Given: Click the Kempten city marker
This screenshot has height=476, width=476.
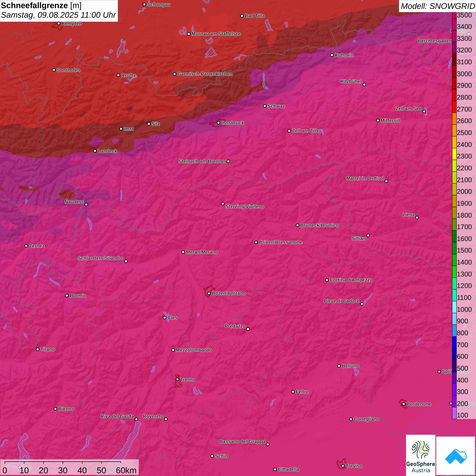Looking at the screenshot, I should click(x=58, y=23).
